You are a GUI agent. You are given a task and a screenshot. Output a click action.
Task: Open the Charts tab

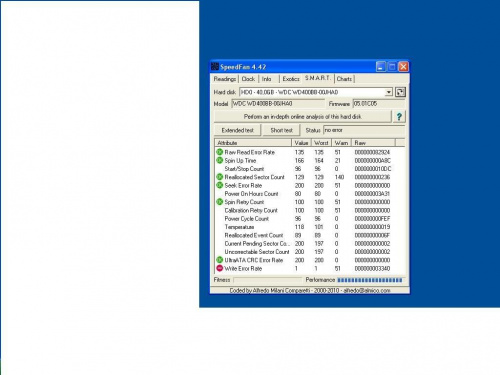pyautogui.click(x=344, y=79)
